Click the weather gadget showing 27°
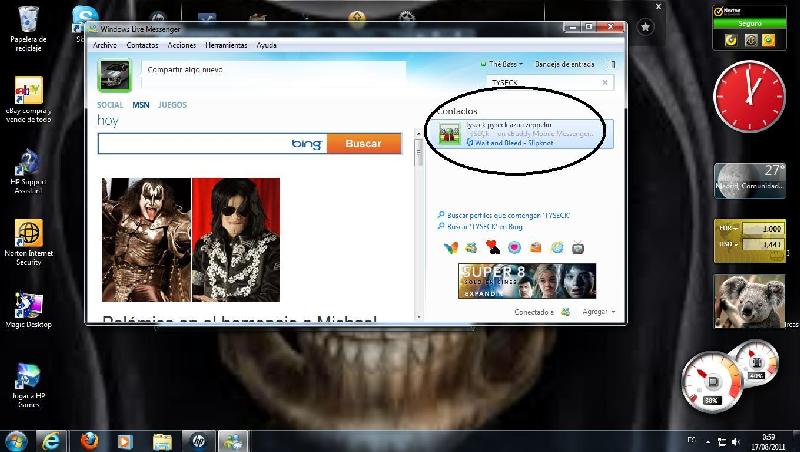Viewport: 800px width, 452px height. pos(749,180)
